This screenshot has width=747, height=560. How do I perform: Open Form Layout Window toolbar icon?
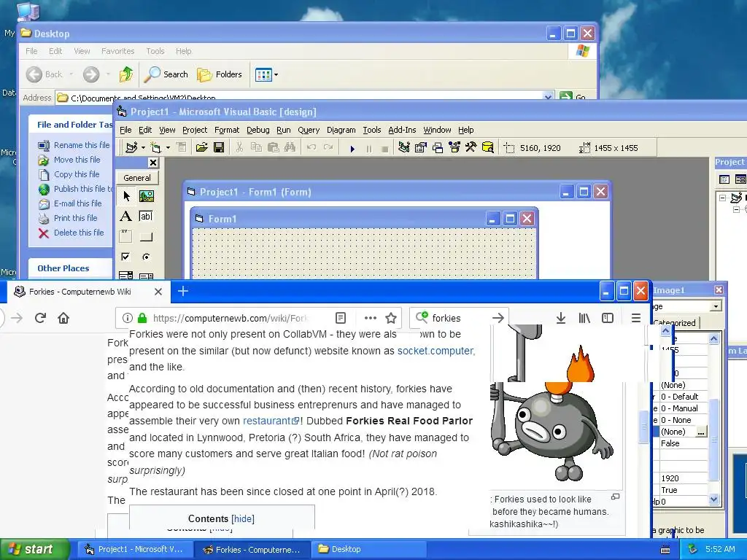438,147
